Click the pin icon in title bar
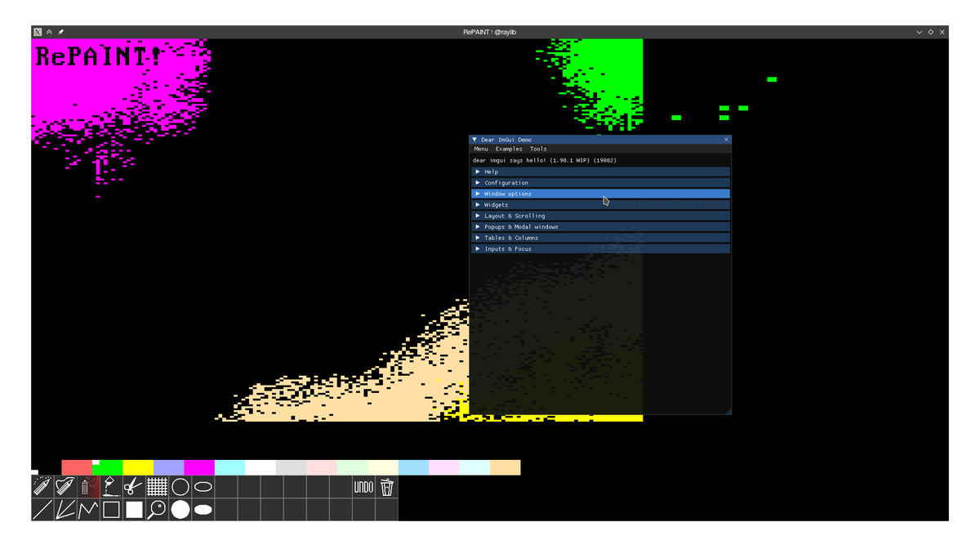The height and width of the screenshot is (558, 980). [x=60, y=32]
